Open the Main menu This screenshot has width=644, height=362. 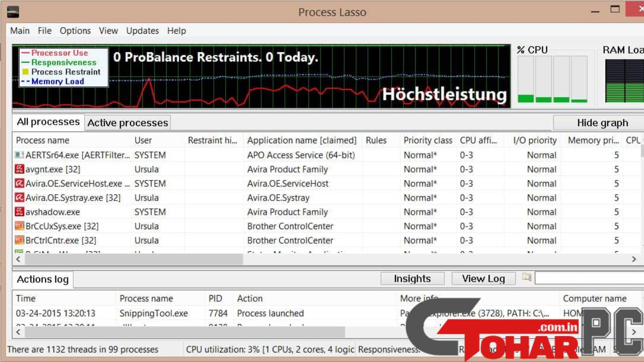[20, 31]
